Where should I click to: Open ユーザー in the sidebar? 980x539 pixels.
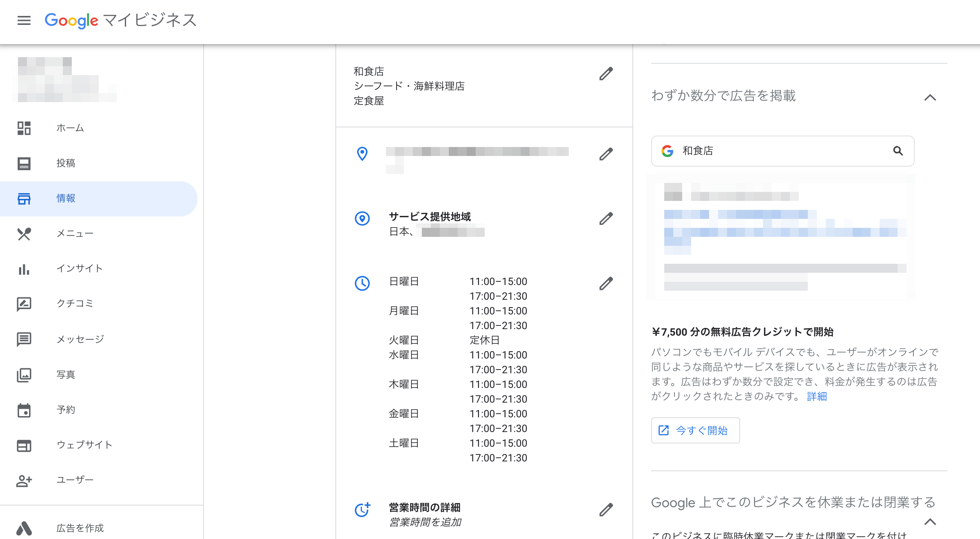(99, 480)
